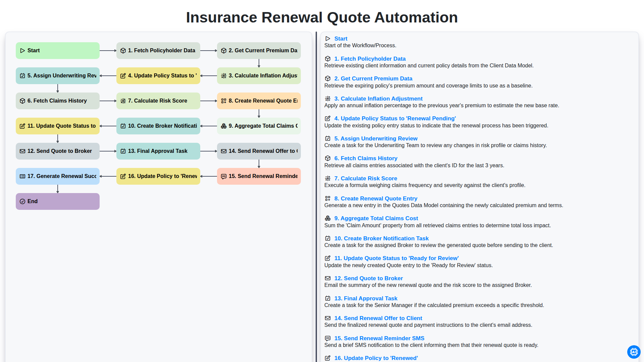The image size is (644, 362).
Task: Click the cube icon in Fetch Policyholder Data node
Action: (123, 51)
